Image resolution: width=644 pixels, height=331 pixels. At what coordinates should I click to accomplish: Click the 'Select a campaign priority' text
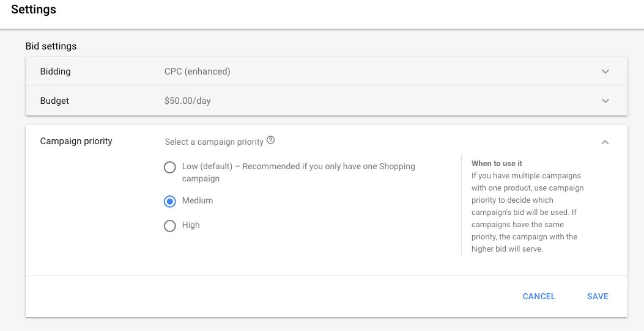[x=214, y=142]
